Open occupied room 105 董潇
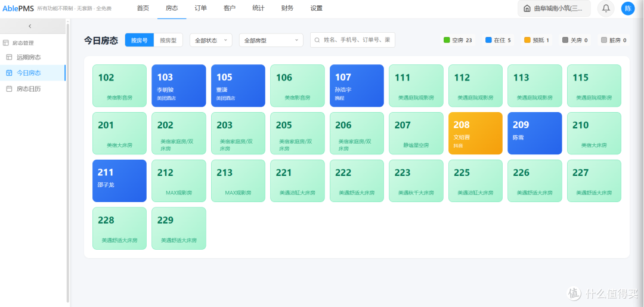 point(238,86)
